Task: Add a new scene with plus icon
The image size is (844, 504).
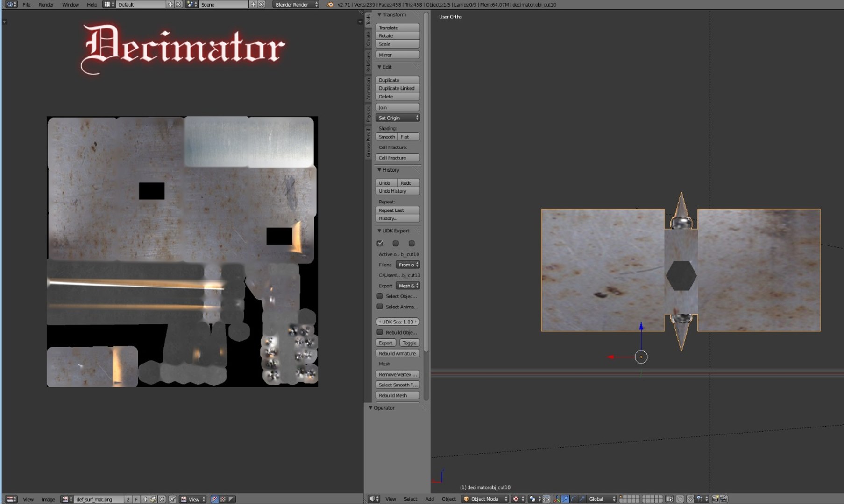Action: tap(253, 4)
